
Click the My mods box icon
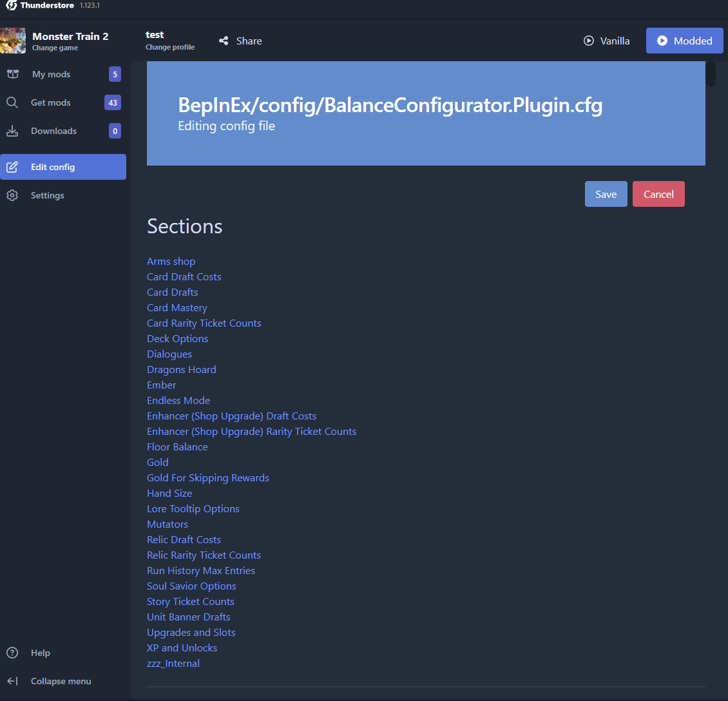(12, 74)
